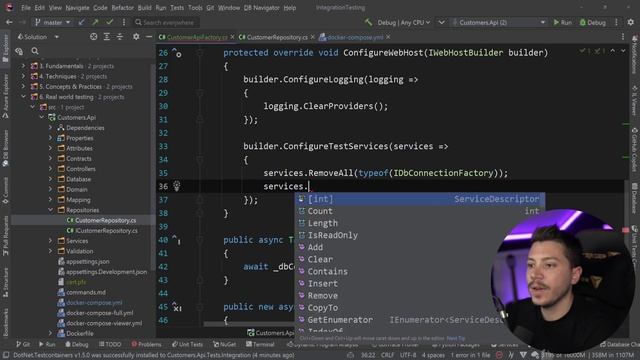Open the DB Navigator menu

(262, 8)
